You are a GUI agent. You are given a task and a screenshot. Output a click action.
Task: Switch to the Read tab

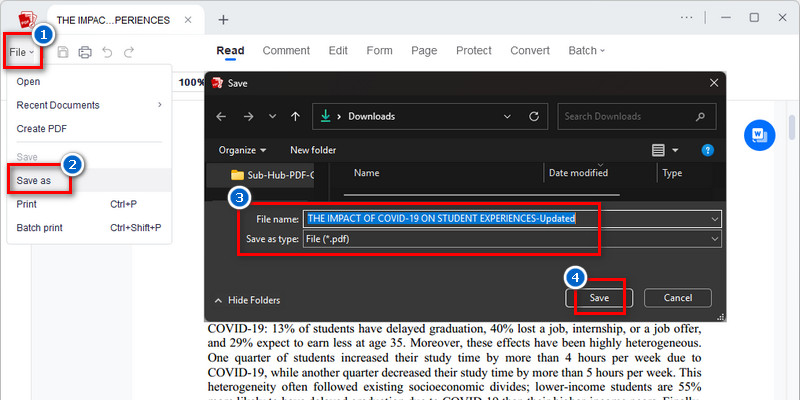pyautogui.click(x=230, y=51)
